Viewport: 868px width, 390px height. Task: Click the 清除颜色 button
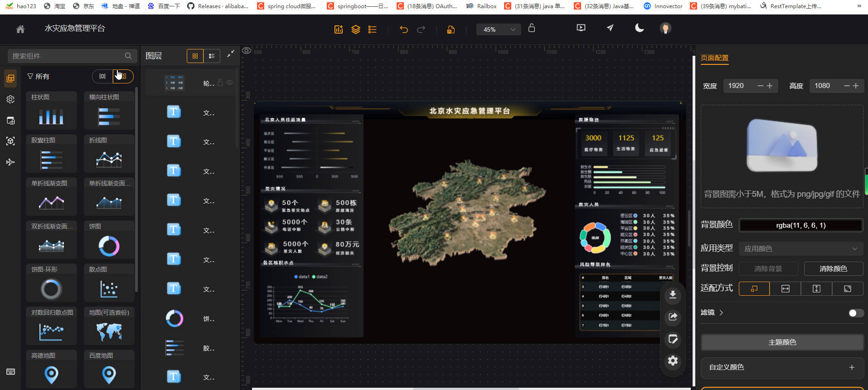pos(833,268)
